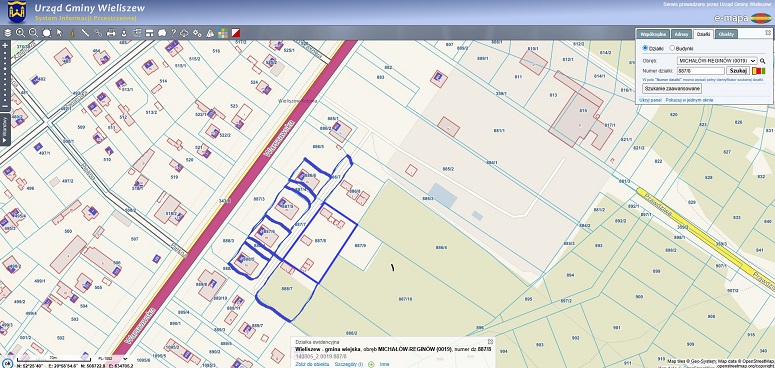Click the anchor download icon
Viewport: 775px width, 368px height.
click(x=124, y=33)
